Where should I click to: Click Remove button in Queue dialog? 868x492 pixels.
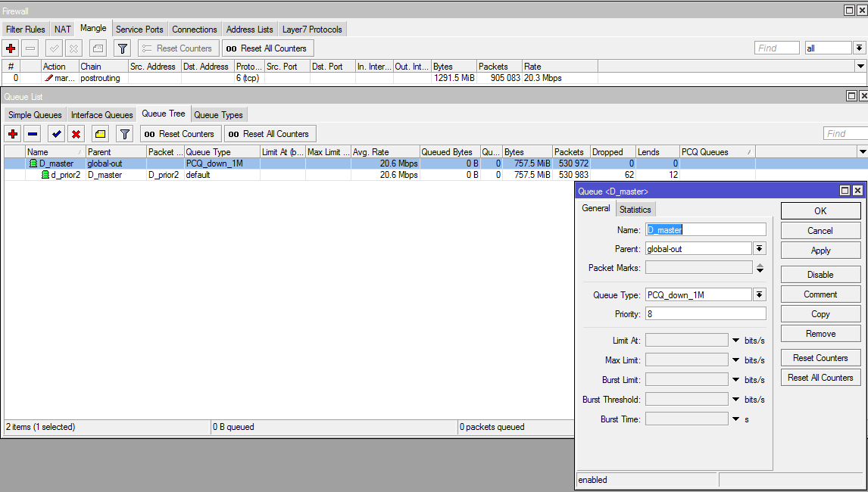coord(820,334)
